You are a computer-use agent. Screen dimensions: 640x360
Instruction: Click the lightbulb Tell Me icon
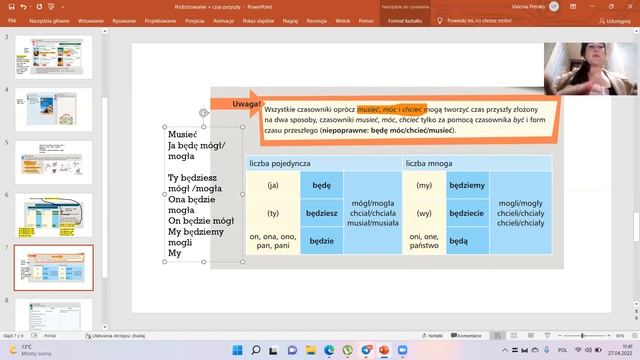[x=440, y=20]
